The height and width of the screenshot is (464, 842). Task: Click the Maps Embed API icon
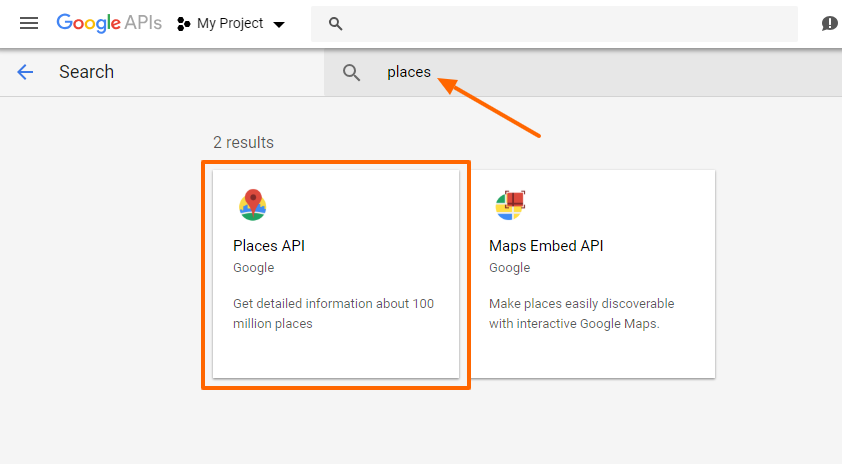click(510, 205)
